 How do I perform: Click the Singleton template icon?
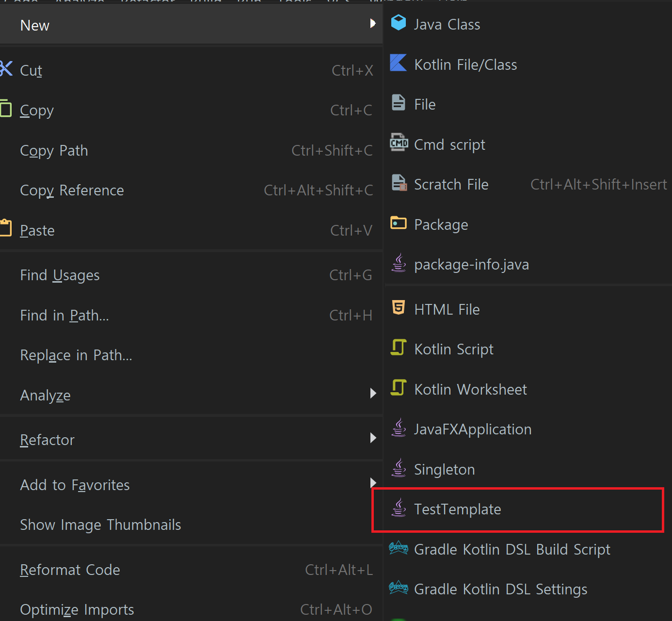pyautogui.click(x=399, y=468)
